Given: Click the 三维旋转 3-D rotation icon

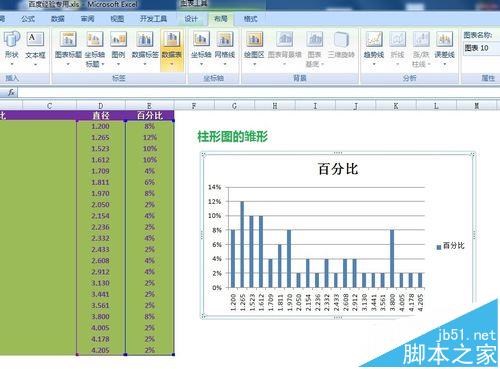Looking at the screenshot, I should click(x=341, y=40).
